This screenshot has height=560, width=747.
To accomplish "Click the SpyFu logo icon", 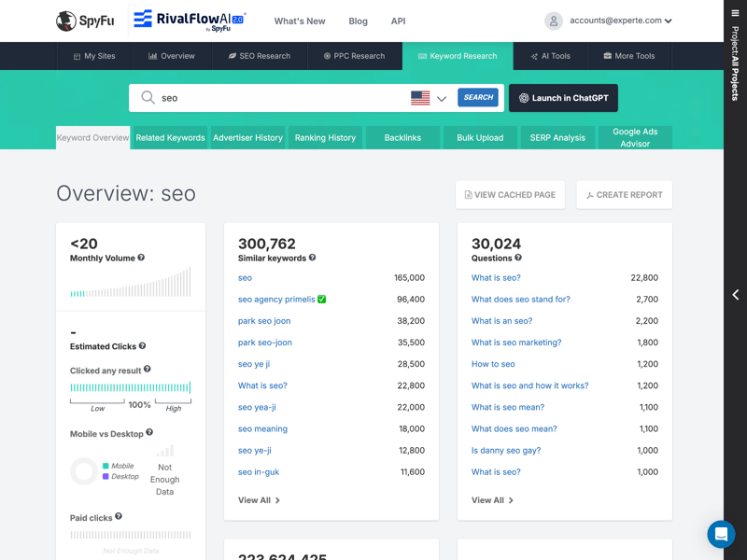I will [x=66, y=21].
